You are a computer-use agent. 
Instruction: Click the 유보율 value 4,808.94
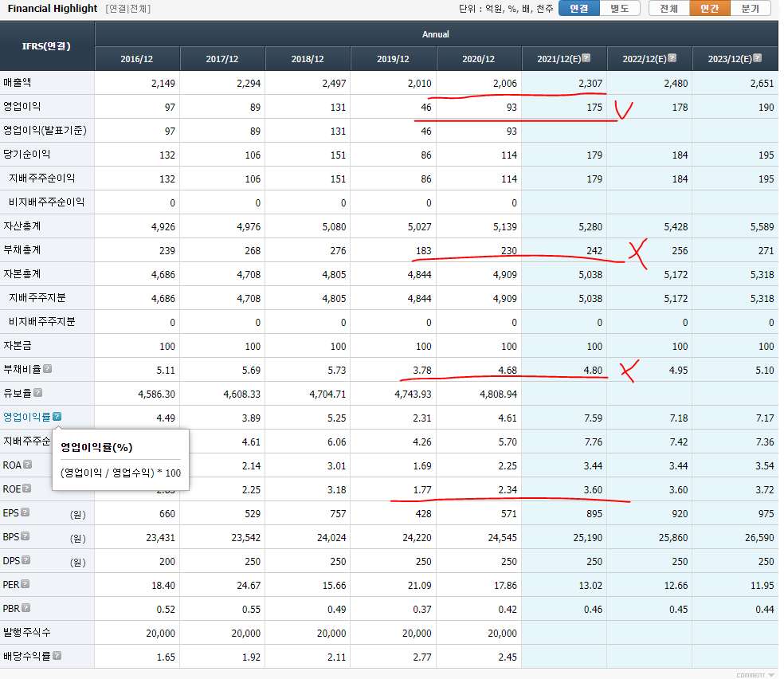[x=499, y=394]
